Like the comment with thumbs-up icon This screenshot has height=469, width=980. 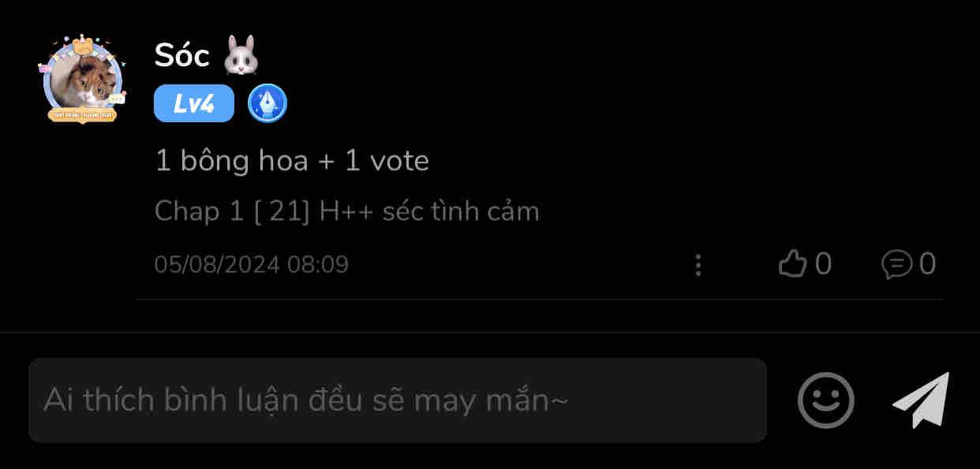tap(792, 264)
